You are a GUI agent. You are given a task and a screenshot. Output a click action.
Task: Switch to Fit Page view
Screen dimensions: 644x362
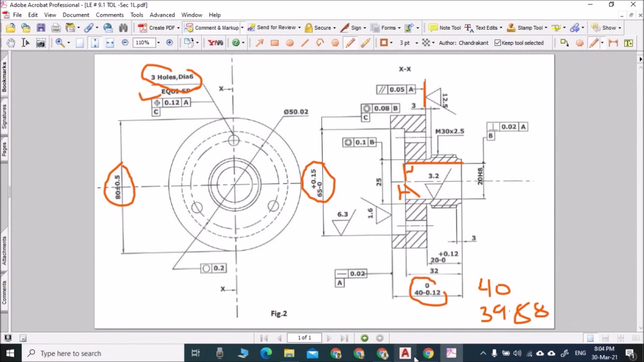(95, 43)
